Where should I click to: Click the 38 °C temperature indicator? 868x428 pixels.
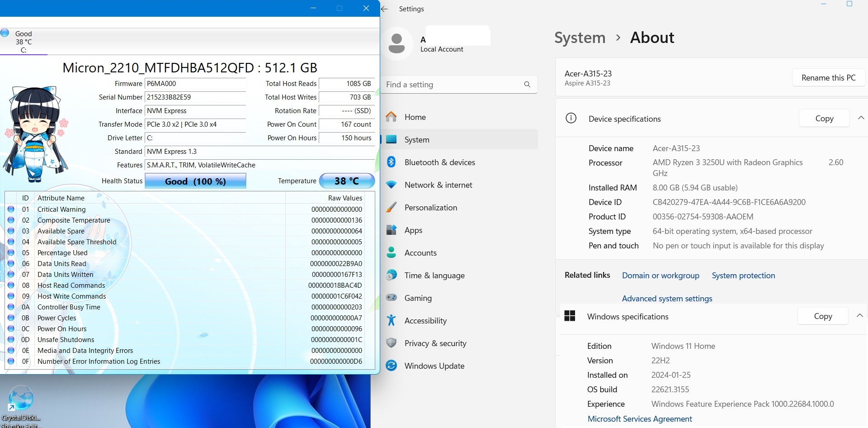point(347,181)
